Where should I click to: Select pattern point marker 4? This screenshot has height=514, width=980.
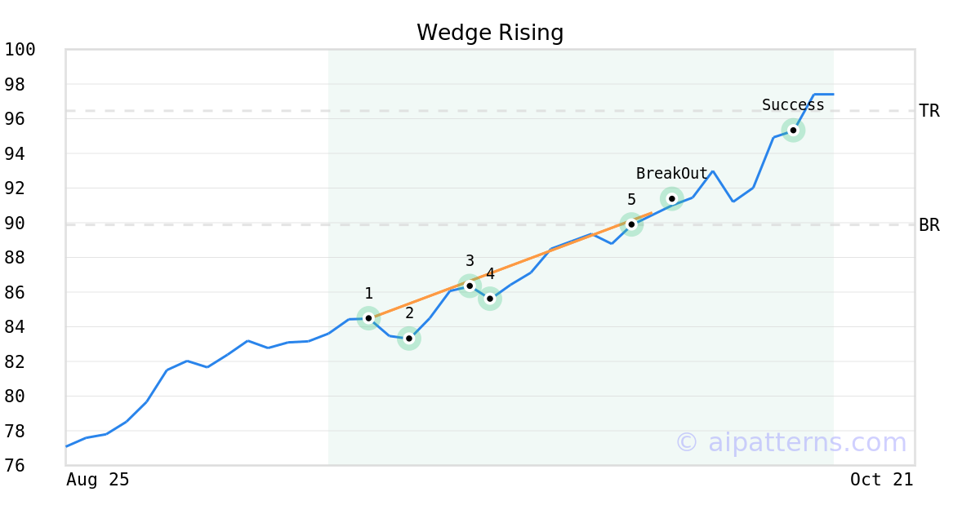490,299
